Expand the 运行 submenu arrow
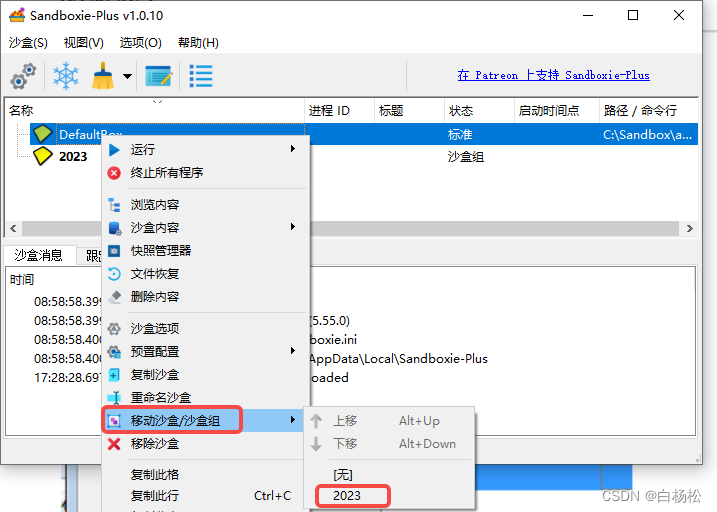 293,149
